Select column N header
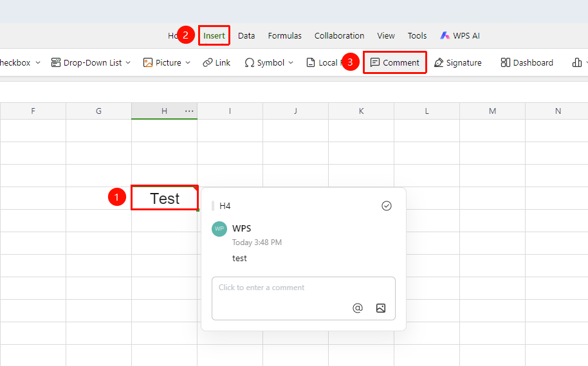The height and width of the screenshot is (366, 588). click(x=556, y=111)
